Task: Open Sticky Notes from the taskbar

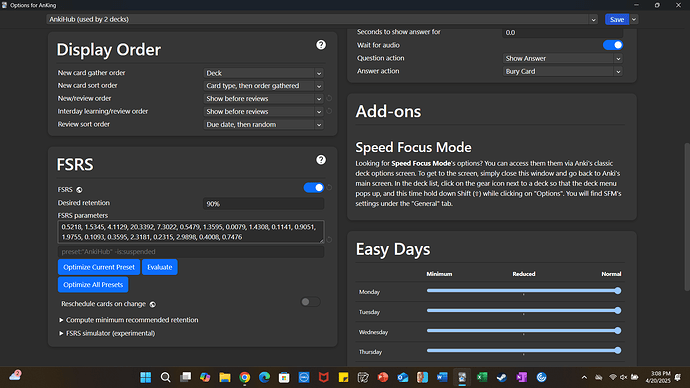Action: (x=344, y=377)
